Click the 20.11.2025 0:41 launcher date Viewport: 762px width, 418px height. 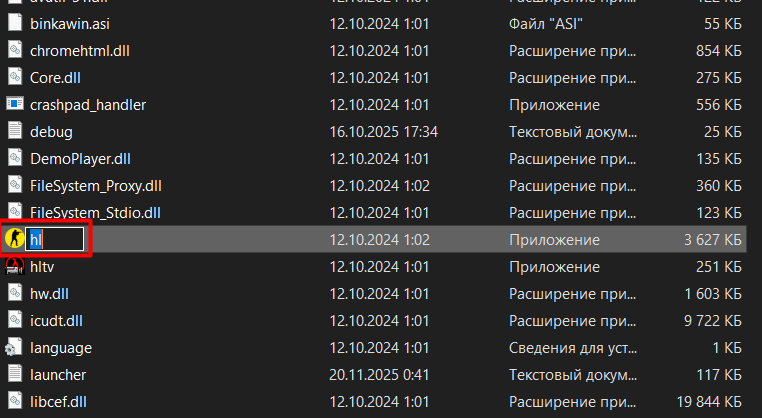381,374
